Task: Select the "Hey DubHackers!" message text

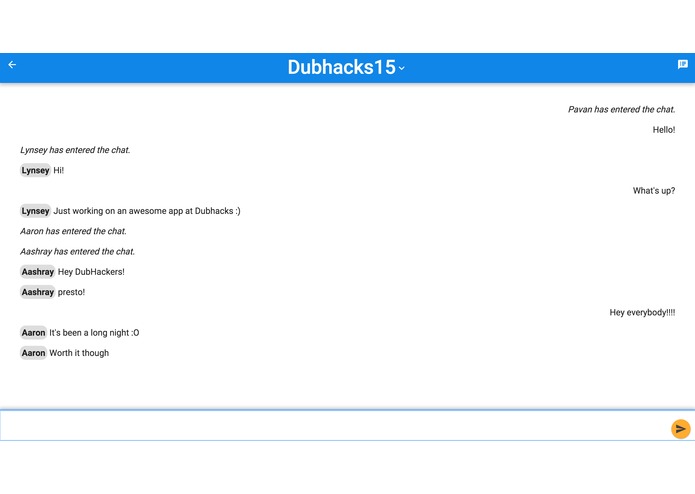Action: [x=91, y=272]
